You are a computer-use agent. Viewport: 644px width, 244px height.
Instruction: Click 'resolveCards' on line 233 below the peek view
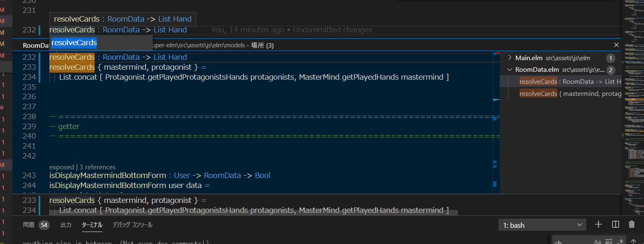click(x=72, y=200)
